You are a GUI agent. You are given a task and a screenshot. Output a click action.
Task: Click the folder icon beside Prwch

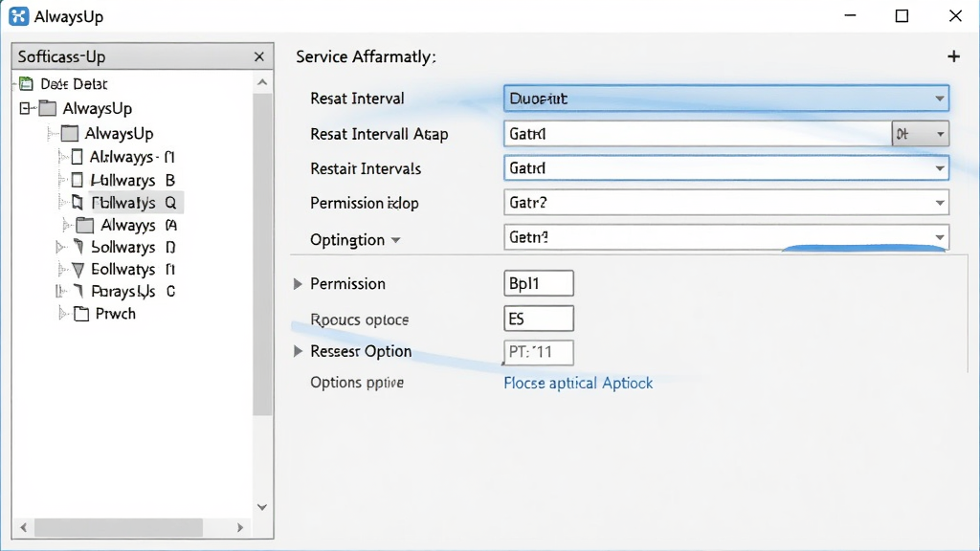81,314
